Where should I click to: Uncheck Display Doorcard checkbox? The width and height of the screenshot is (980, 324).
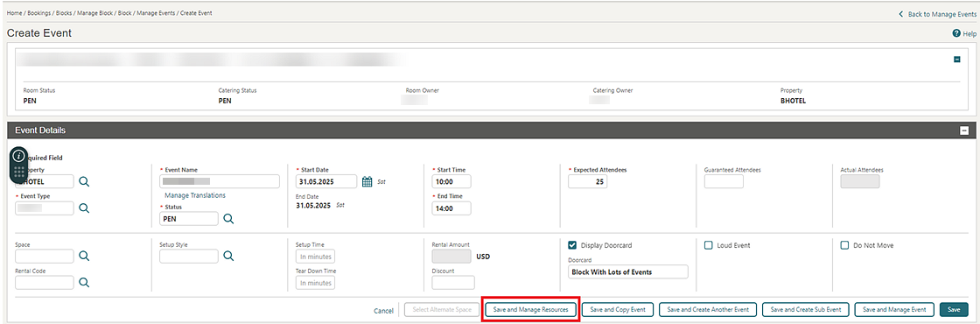(x=572, y=245)
